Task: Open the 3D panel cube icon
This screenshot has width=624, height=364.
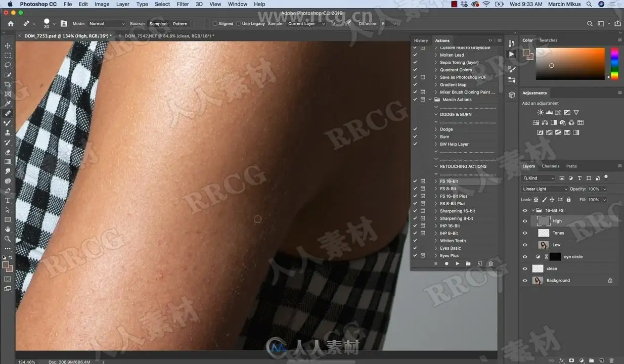Action: coord(512,95)
